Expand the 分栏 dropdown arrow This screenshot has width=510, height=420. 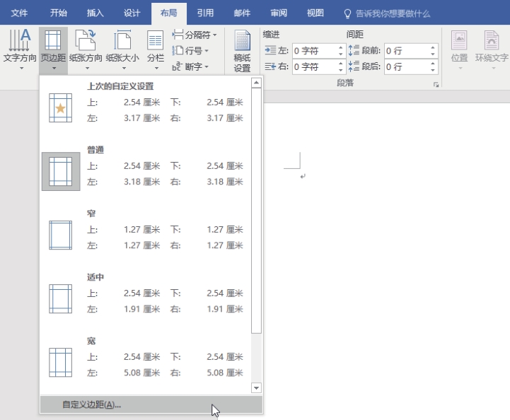[156, 69]
